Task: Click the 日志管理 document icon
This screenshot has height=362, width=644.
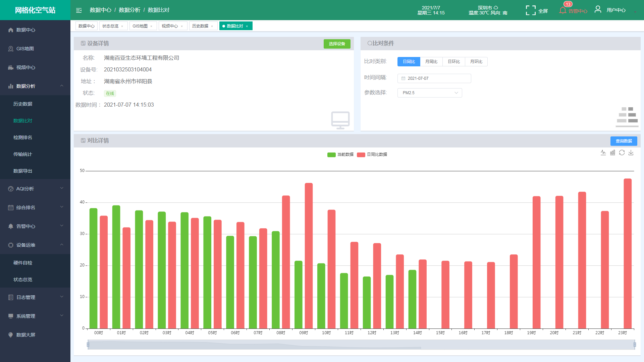Action: coord(11,297)
